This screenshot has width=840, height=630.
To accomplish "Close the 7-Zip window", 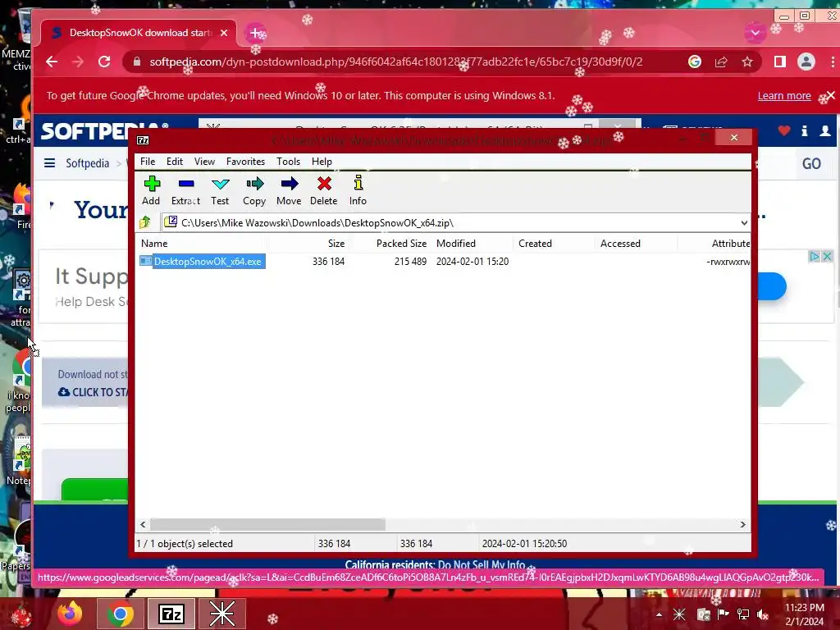I will click(x=734, y=138).
